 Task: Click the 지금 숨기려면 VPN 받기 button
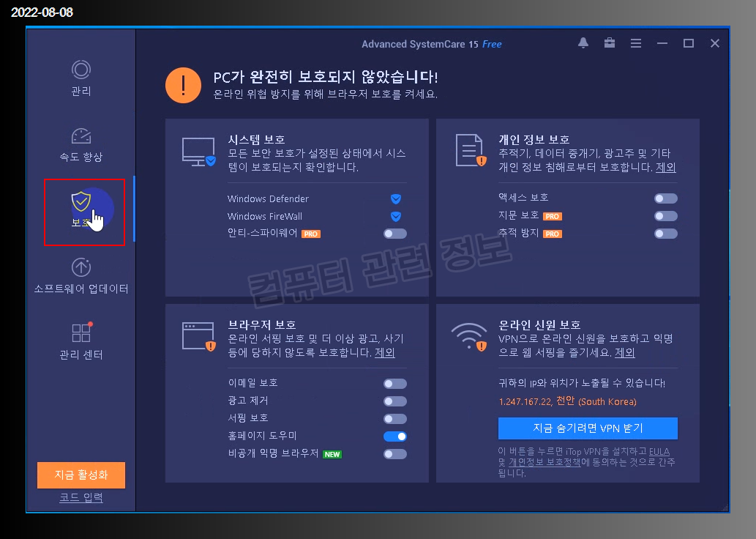588,428
